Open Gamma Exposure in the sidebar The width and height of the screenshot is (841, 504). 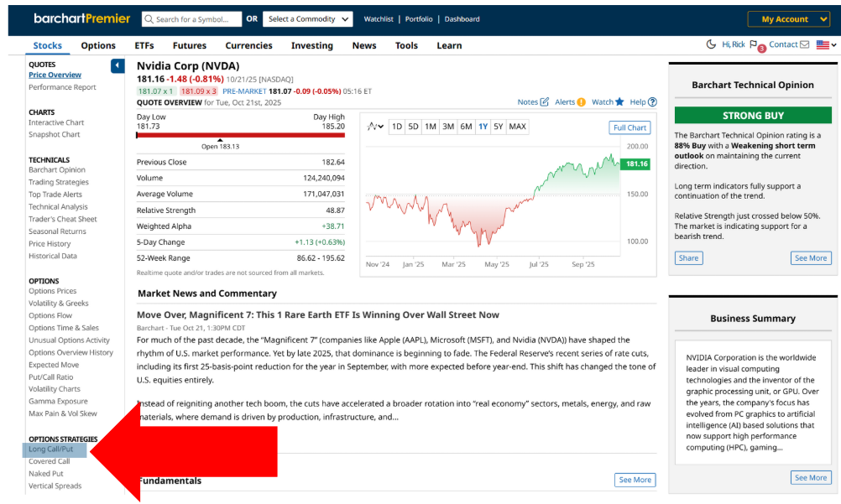coord(58,401)
